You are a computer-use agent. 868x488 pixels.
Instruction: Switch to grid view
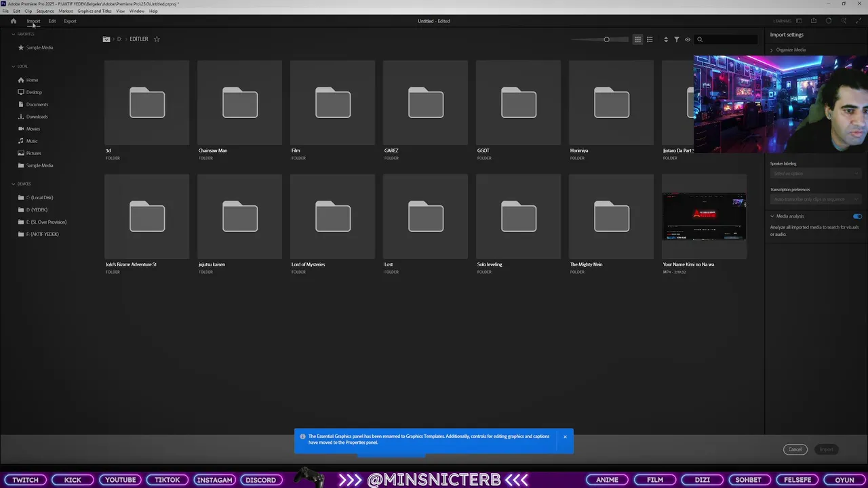637,39
